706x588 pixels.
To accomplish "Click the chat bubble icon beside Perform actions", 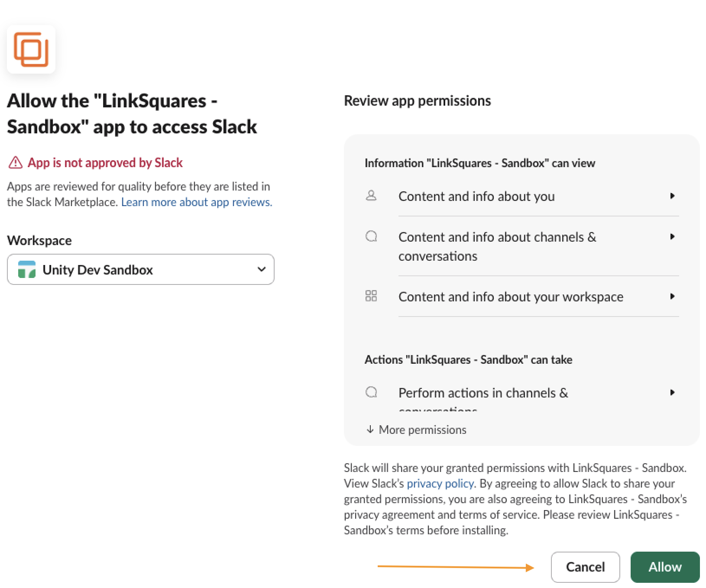I will coord(371,392).
